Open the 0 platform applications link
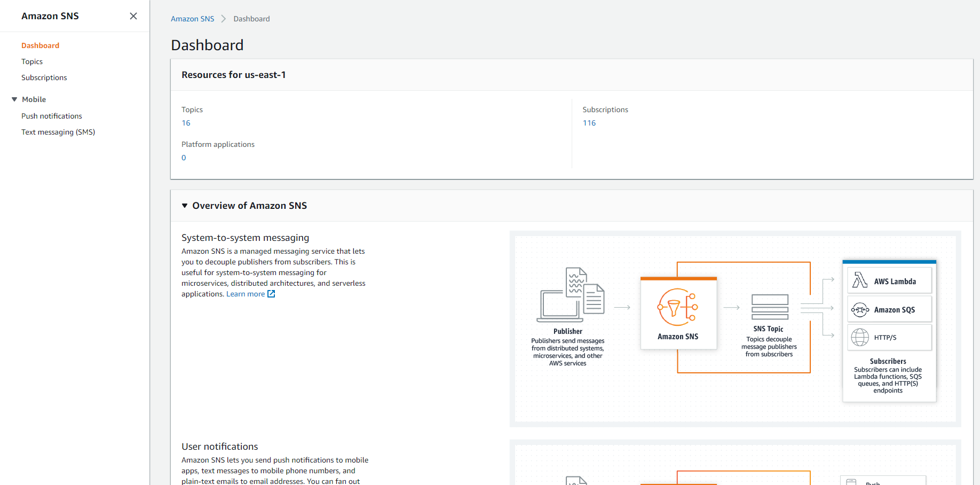 184,158
